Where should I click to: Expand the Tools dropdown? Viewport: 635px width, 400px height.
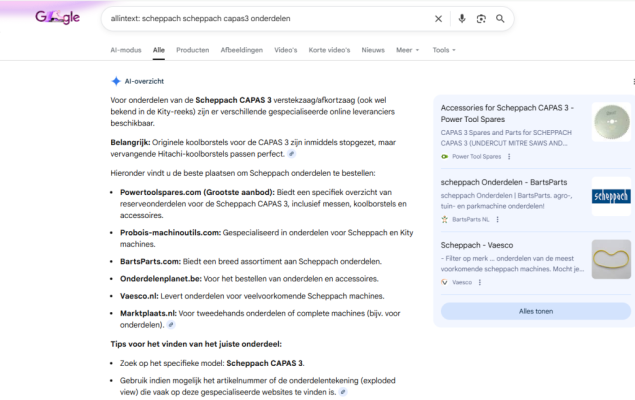coord(444,50)
